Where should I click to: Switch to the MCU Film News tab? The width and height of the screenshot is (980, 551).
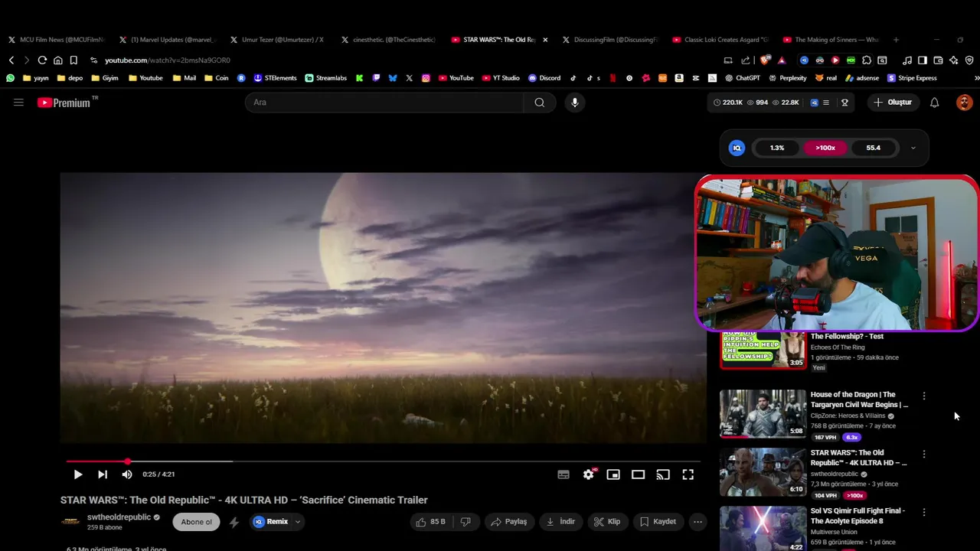(x=57, y=40)
